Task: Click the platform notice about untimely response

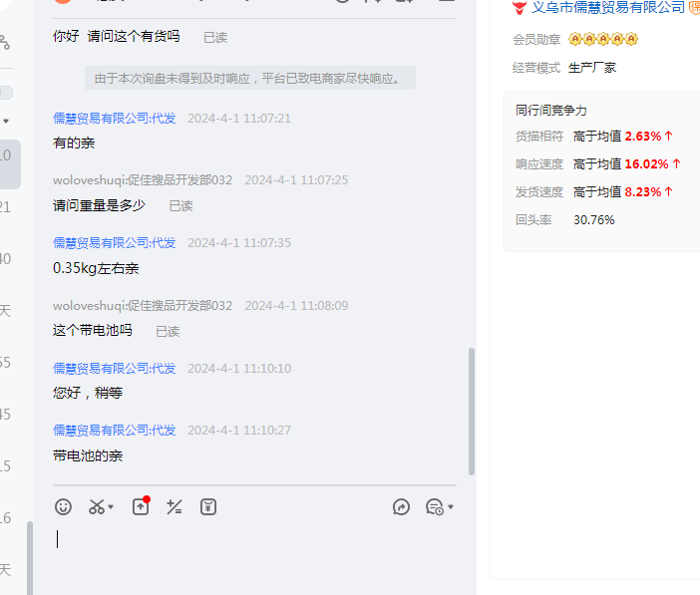Action: coord(250,78)
